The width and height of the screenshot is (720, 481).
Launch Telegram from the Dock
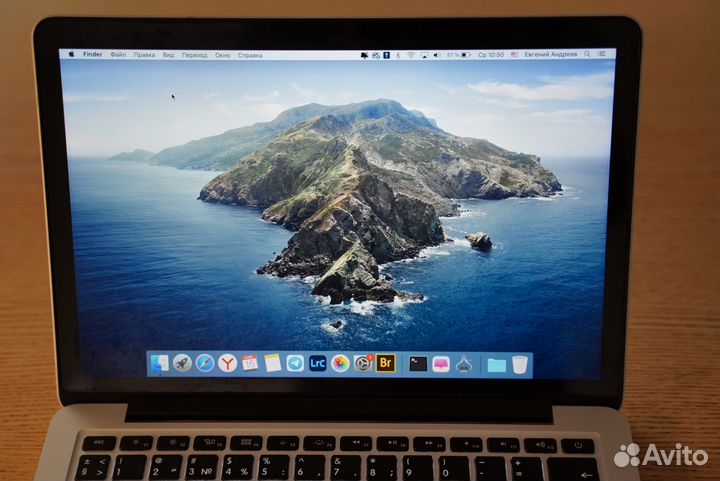click(295, 364)
